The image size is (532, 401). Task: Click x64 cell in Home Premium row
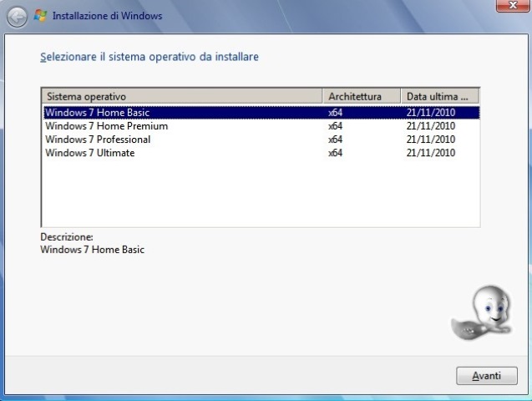[335, 126]
